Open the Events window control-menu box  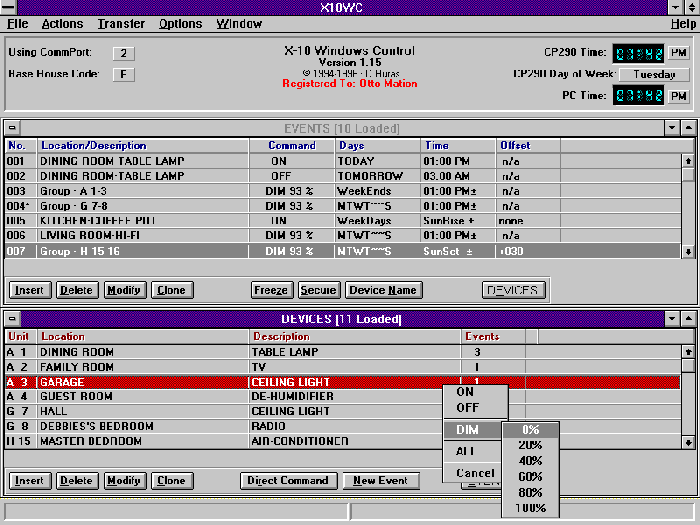coord(12,128)
